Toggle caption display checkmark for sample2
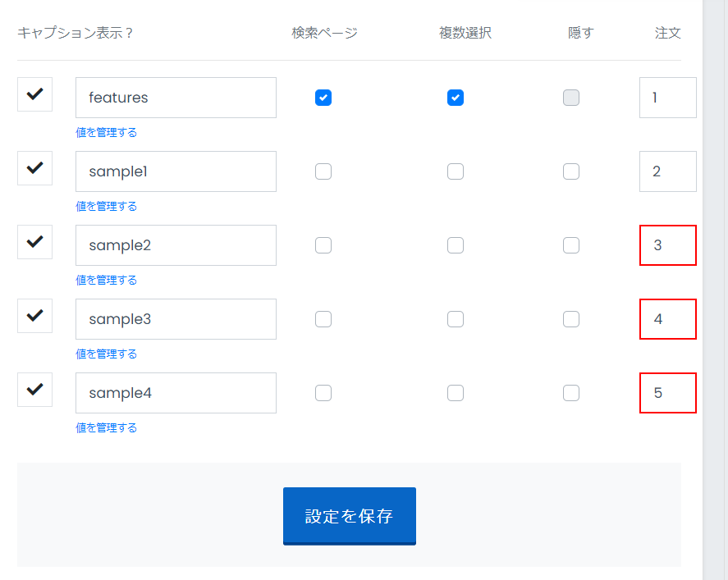The width and height of the screenshot is (728, 580). (x=34, y=242)
